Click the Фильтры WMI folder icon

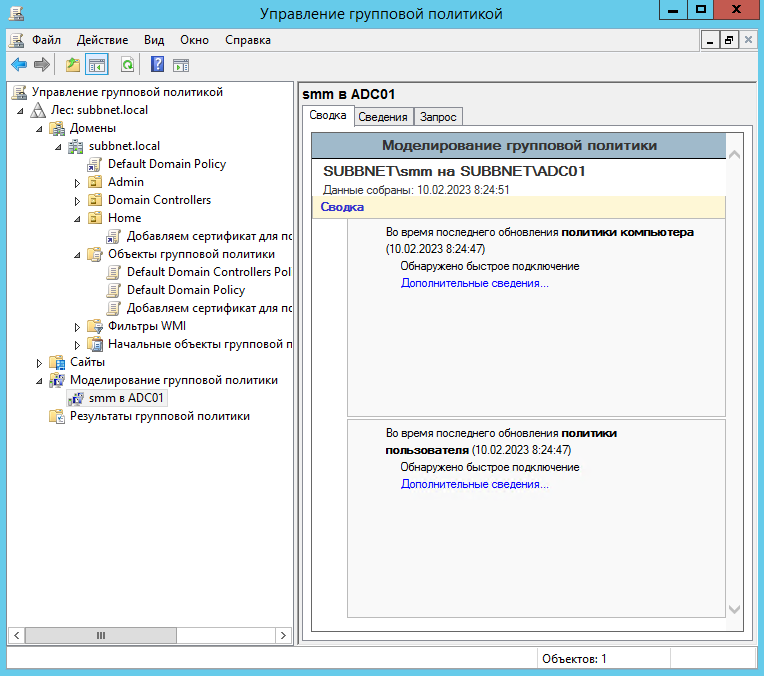point(95,326)
